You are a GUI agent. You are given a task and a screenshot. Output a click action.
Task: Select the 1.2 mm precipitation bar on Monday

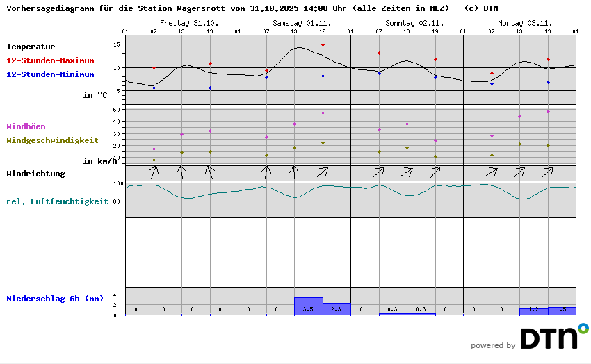[533, 311]
